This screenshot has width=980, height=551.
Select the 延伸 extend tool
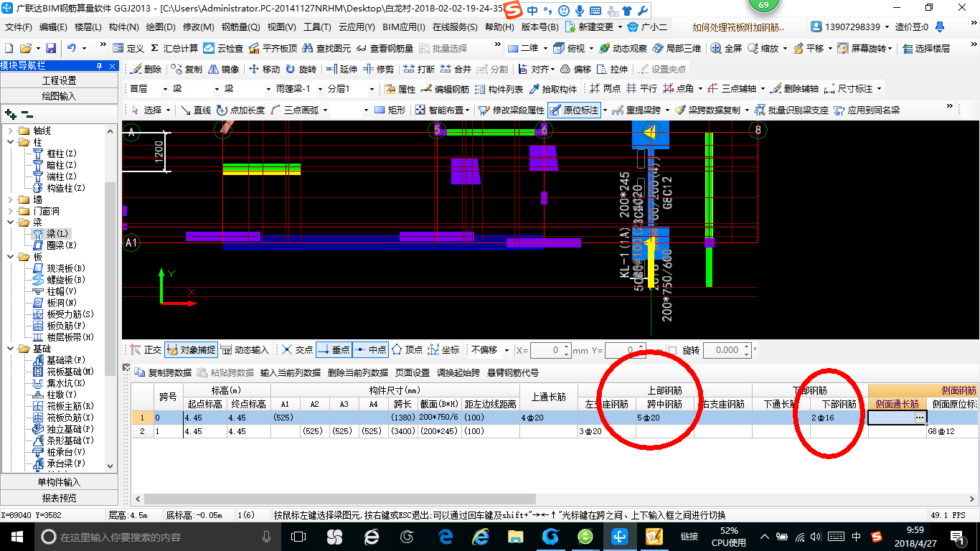(341, 69)
